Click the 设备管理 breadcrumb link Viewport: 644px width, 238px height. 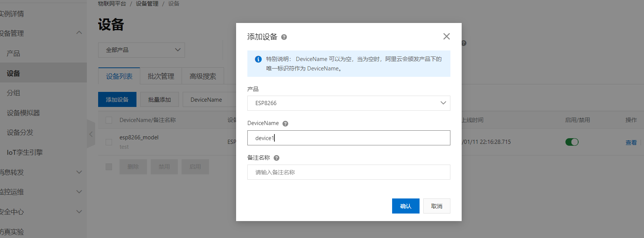coord(147,3)
